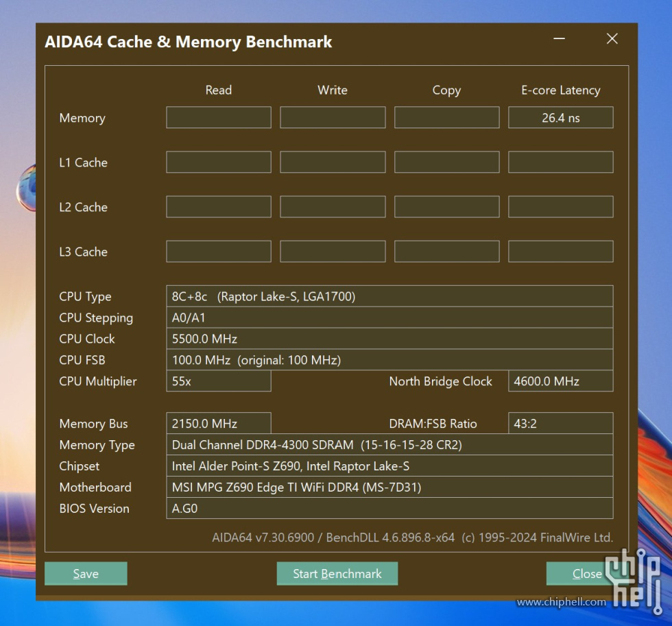Click the Chipset label
This screenshot has width=672, height=626.
(x=80, y=466)
